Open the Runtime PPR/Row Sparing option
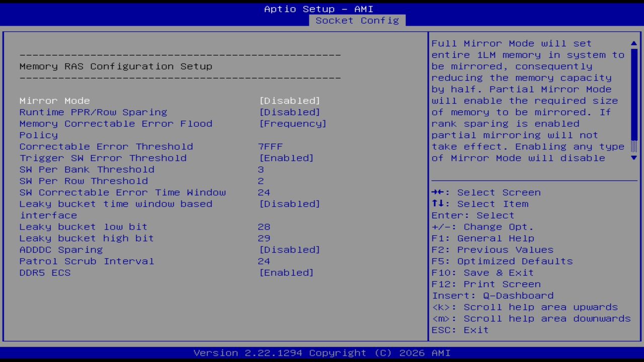 (93, 112)
